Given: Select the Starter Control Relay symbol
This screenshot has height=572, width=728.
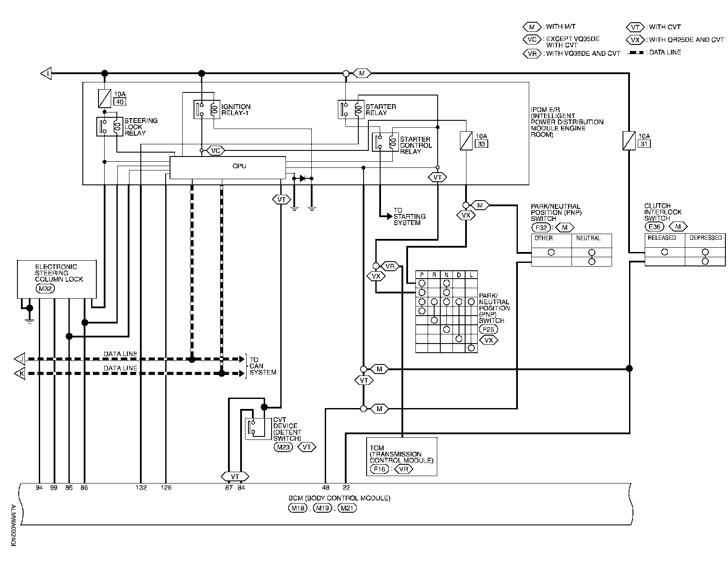Looking at the screenshot, I should pos(385,142).
